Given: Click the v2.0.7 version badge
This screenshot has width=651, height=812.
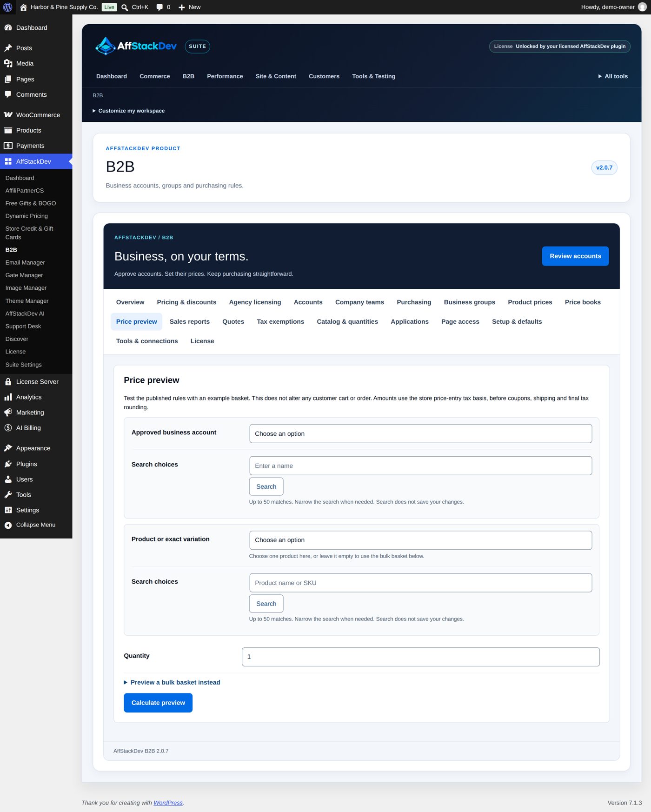Looking at the screenshot, I should tap(604, 167).
